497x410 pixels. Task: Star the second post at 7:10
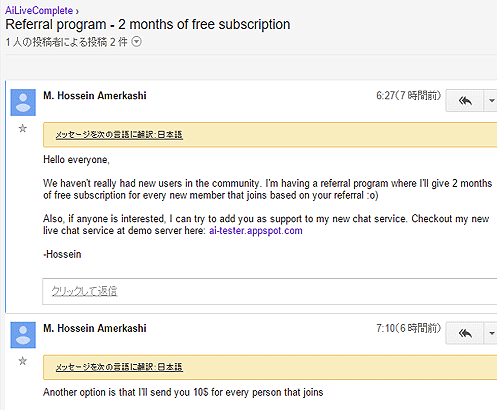click(x=23, y=361)
